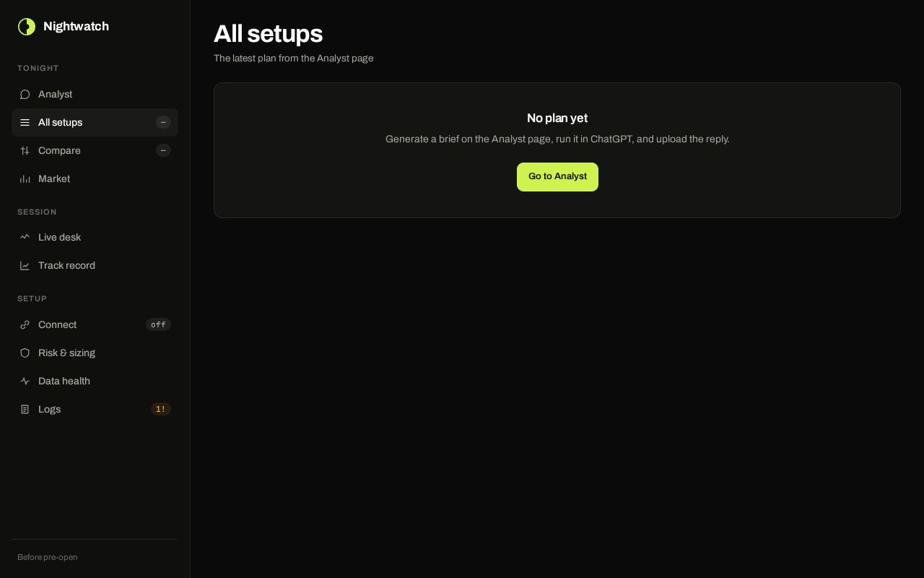Click the Analyst chat bubble icon
This screenshot has width=924, height=578.
(25, 95)
